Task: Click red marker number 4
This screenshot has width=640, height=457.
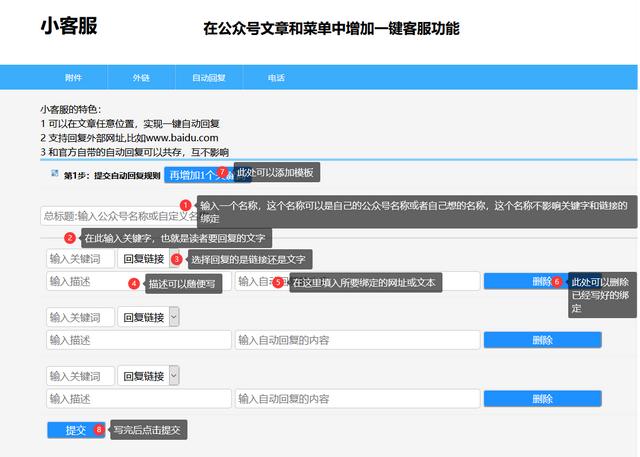Action: pos(134,283)
